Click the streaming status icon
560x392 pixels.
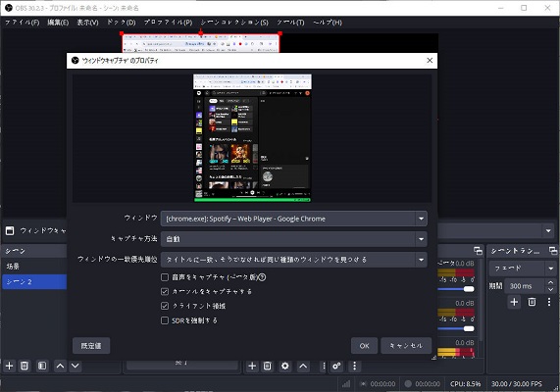click(364, 384)
